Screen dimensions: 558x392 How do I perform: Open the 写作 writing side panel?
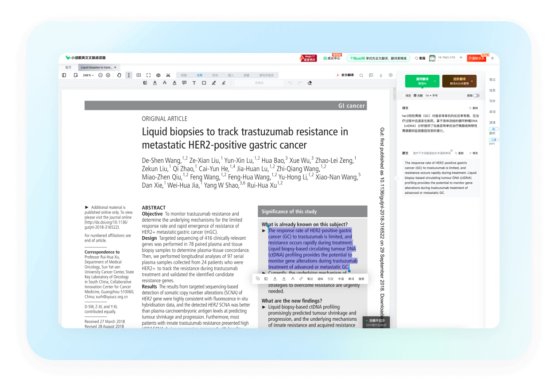492,101
